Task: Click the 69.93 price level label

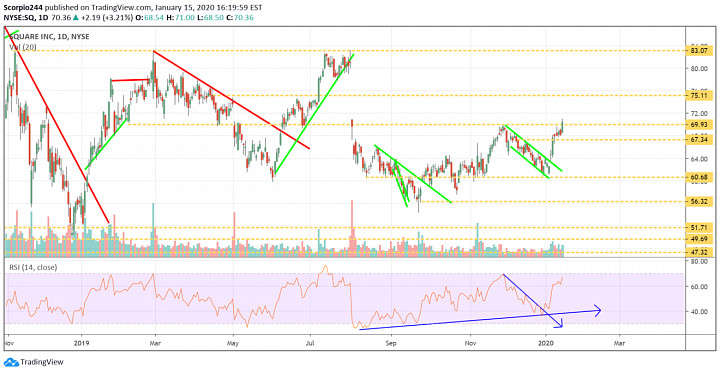Action: click(699, 124)
